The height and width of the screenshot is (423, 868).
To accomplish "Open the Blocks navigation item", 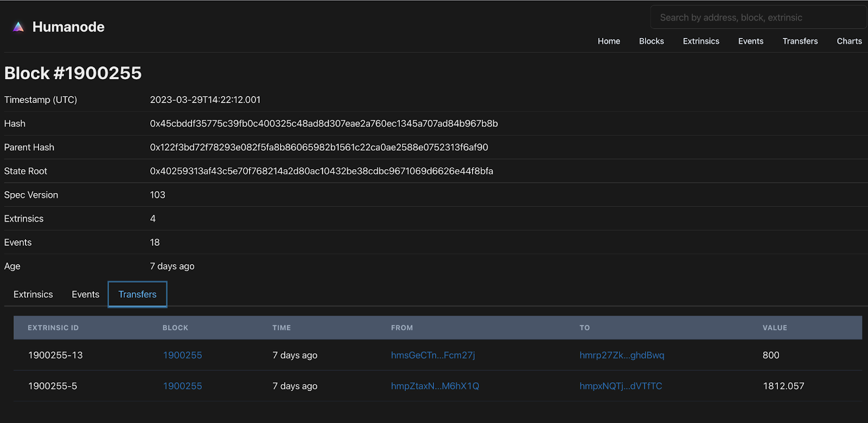I will point(652,41).
